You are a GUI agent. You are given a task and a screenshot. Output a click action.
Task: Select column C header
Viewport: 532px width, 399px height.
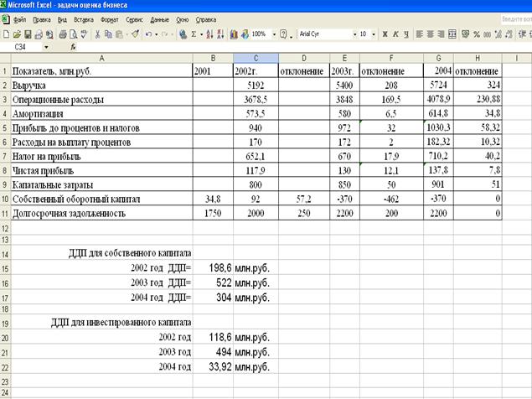[x=255, y=58]
